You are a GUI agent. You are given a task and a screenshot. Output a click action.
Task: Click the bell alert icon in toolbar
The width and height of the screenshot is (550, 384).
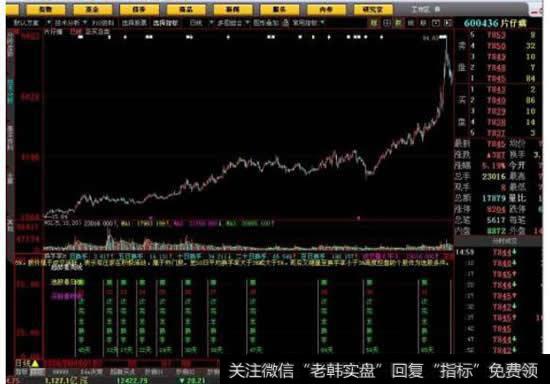coord(286,23)
